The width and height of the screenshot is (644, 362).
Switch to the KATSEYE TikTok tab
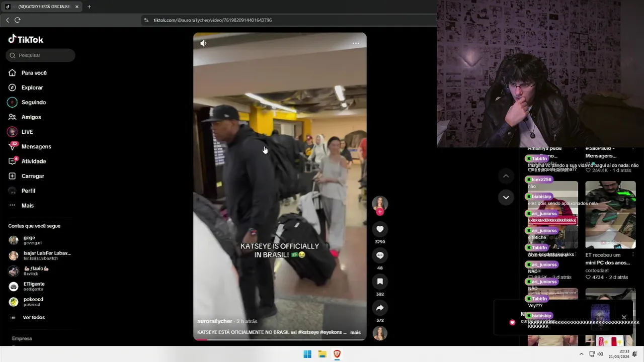[43, 7]
